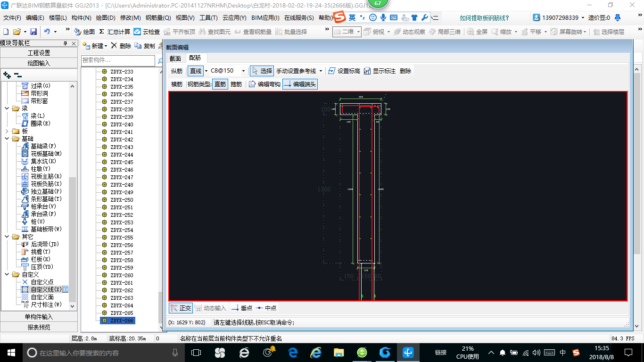Click 查看钢筋量 view rebar quantity
644x362 pixels.
click(253, 32)
